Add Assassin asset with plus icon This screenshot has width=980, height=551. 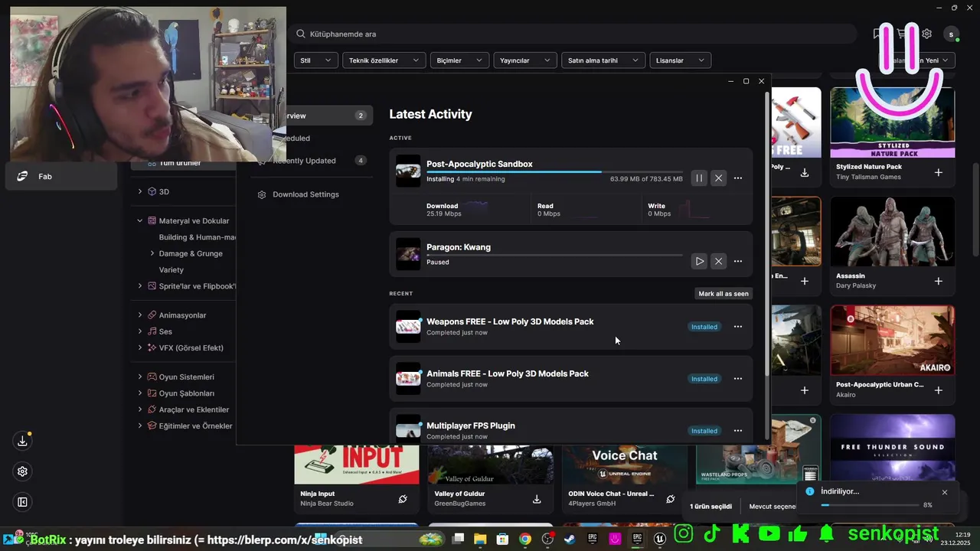click(939, 281)
